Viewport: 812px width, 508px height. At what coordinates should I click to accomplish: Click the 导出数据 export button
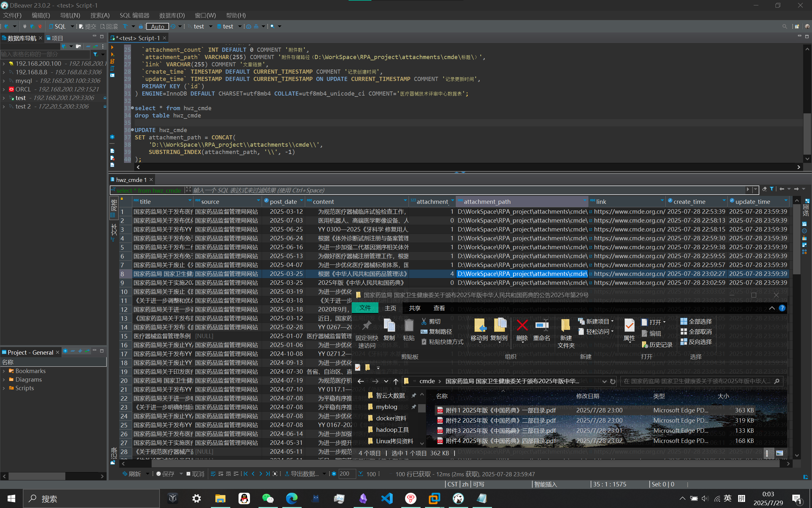click(x=302, y=474)
